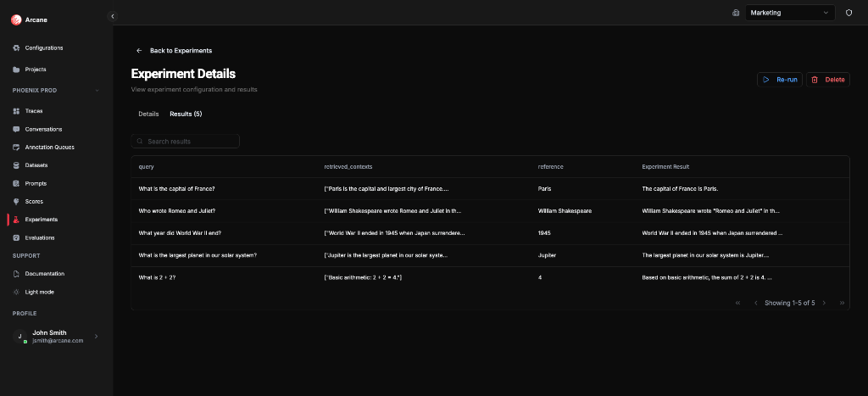Open Annotation Queues icon in sidebar
Image resolution: width=868 pixels, height=396 pixels.
coord(16,148)
